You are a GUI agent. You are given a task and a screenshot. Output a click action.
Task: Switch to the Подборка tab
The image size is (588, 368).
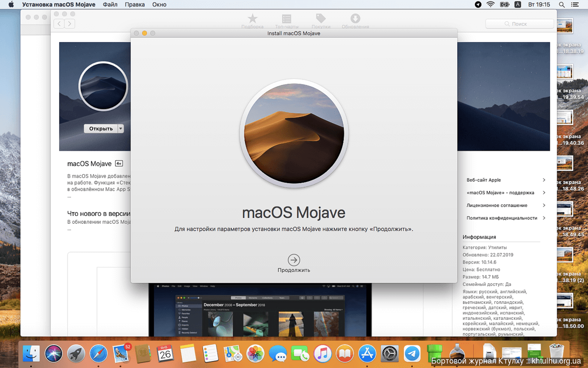pos(252,21)
